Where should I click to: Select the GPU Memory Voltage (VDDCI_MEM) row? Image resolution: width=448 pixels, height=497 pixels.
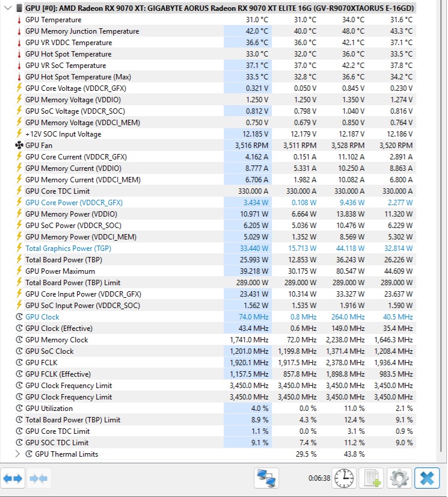[x=215, y=122]
